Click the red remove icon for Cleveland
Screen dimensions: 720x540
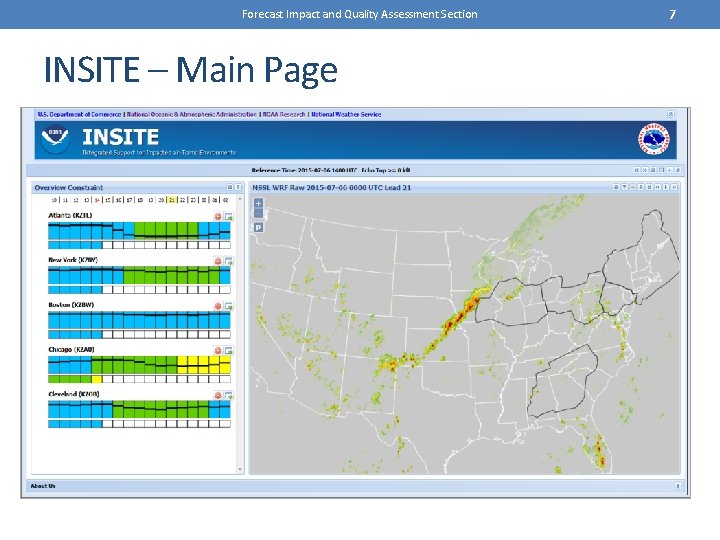218,395
